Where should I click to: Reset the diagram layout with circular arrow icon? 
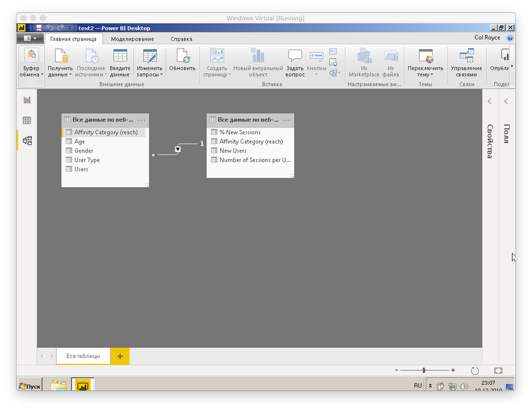tap(475, 371)
